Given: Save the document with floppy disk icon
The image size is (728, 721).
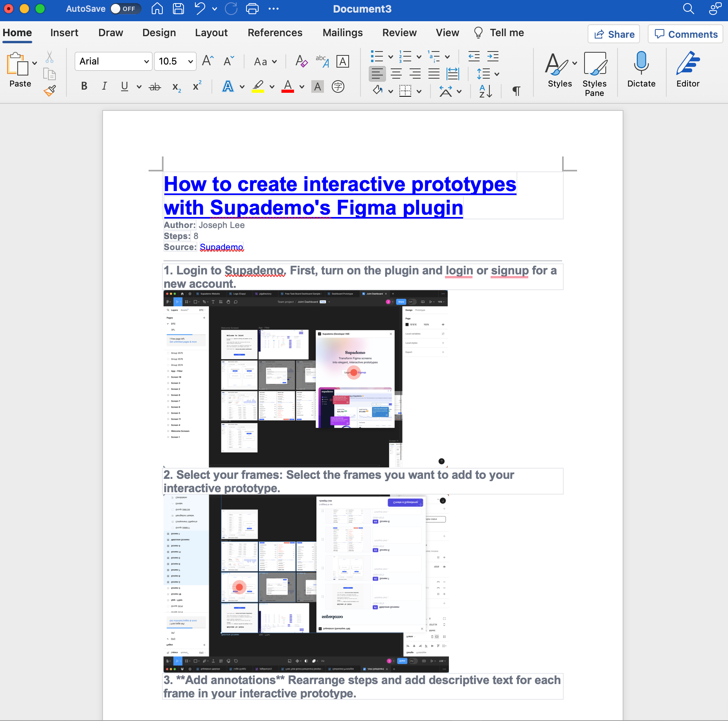Looking at the screenshot, I should [x=178, y=9].
